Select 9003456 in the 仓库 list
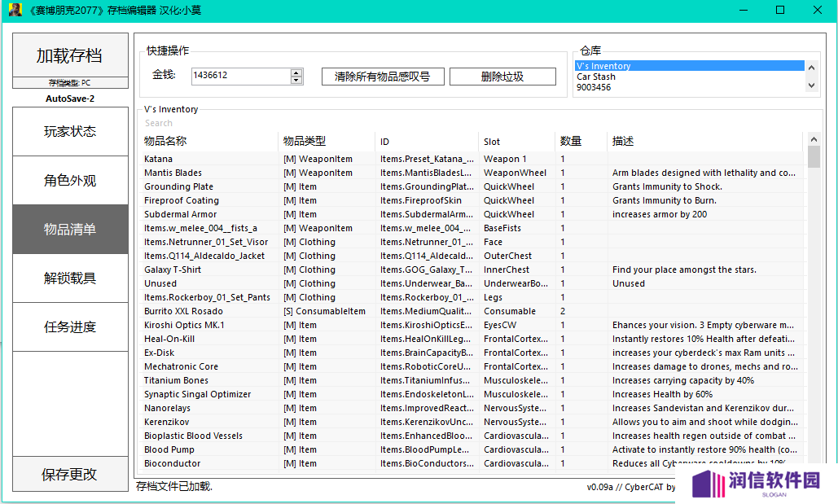 [690, 87]
